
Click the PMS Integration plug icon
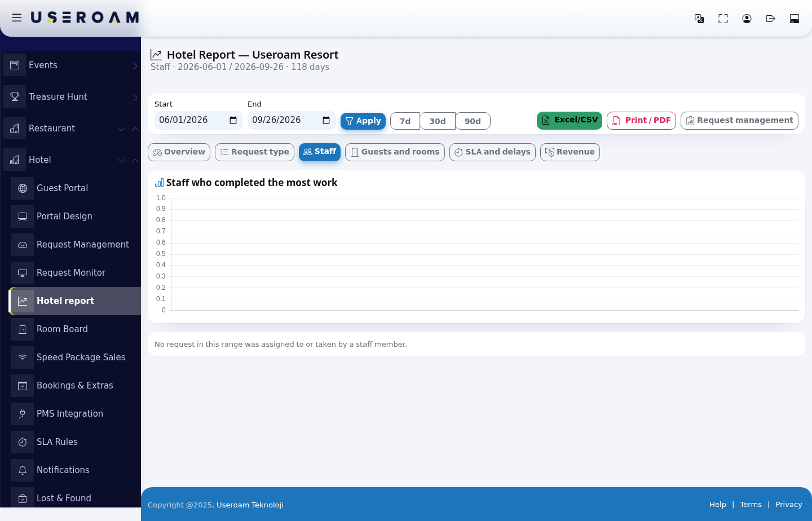(x=23, y=414)
